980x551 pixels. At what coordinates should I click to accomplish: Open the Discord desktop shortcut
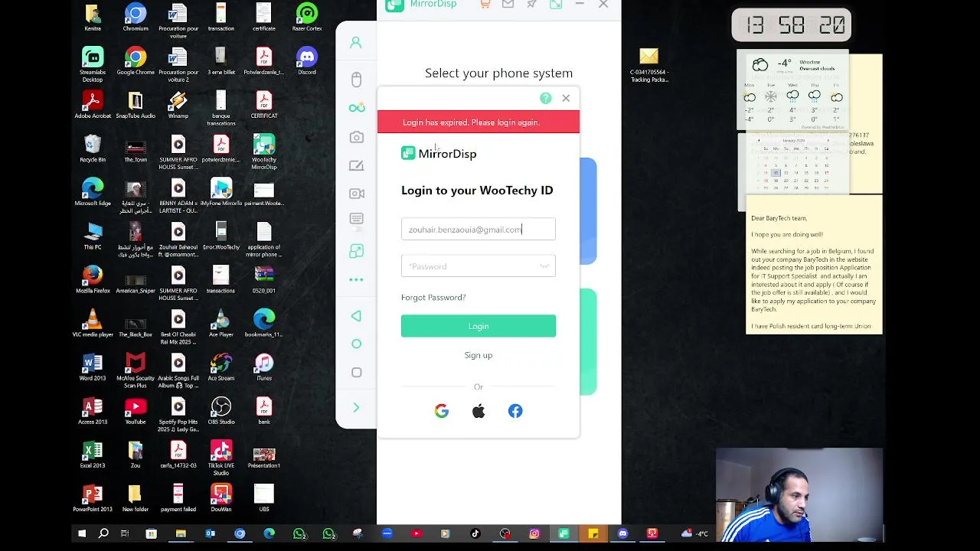click(x=307, y=61)
